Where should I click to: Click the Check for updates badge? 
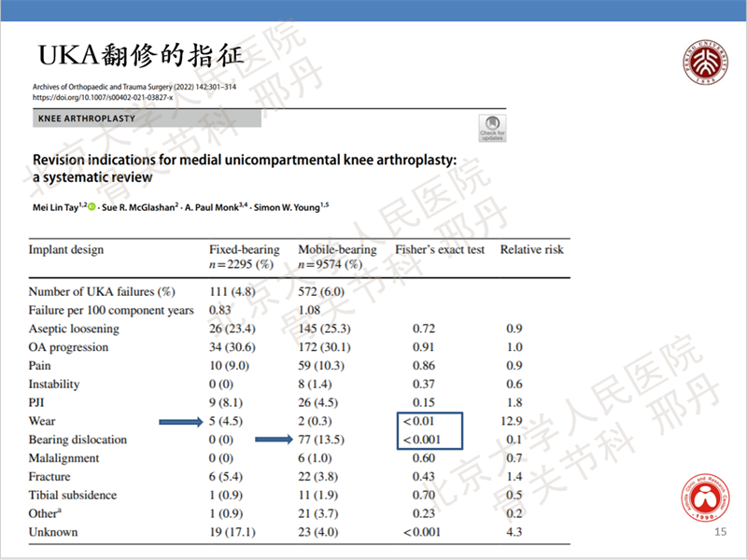pyautogui.click(x=492, y=127)
